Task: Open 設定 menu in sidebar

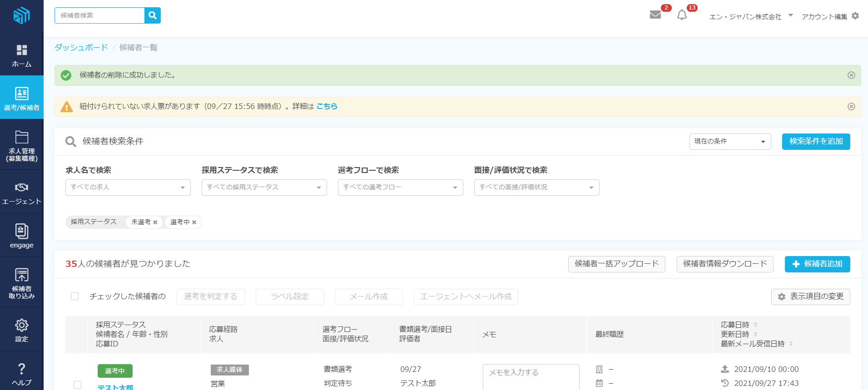Action: click(21, 330)
